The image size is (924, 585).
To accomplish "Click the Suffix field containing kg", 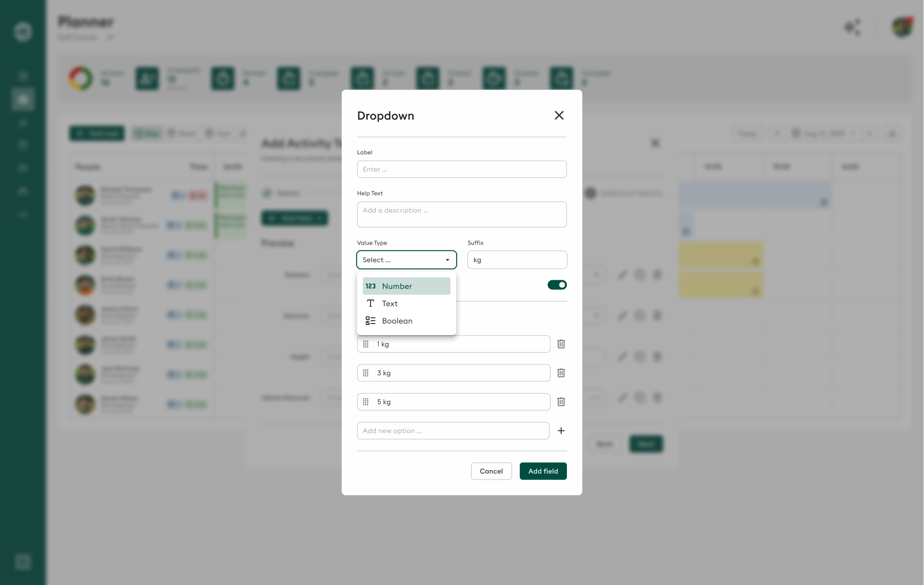I will click(x=517, y=260).
